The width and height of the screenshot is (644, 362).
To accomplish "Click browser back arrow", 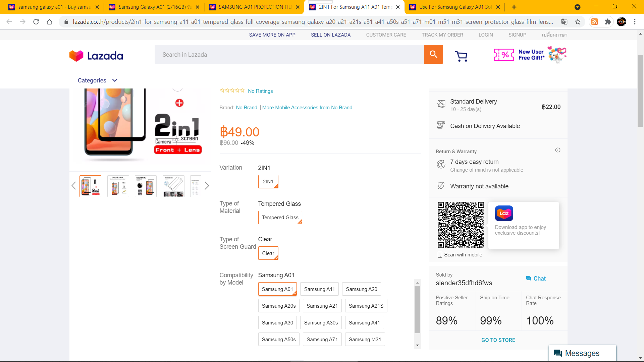I will click(9, 22).
